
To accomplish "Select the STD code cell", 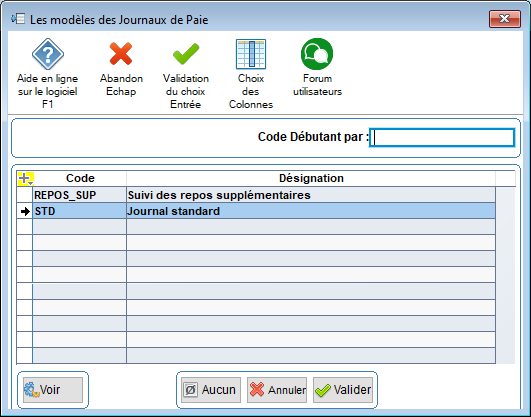I will coord(80,211).
